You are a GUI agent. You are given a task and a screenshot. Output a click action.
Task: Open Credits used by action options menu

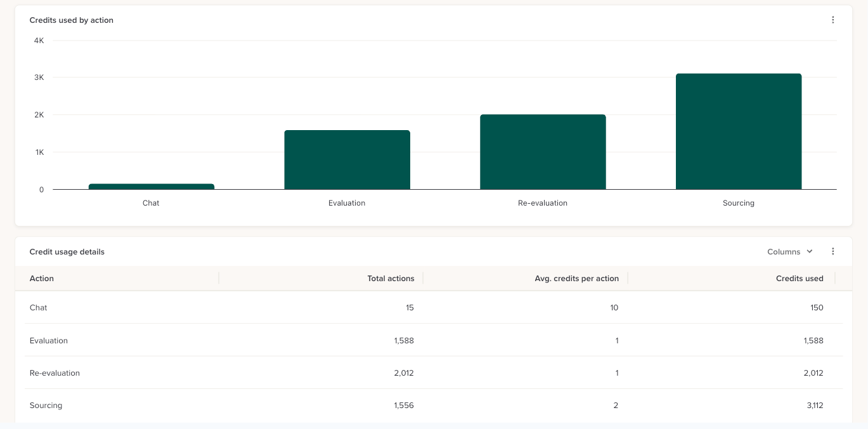coord(833,20)
